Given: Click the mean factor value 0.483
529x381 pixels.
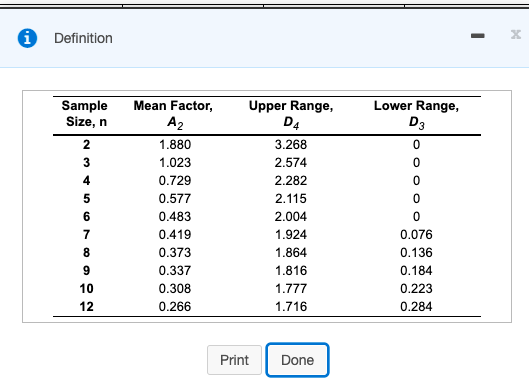Looking at the screenshot, I should tap(175, 216).
